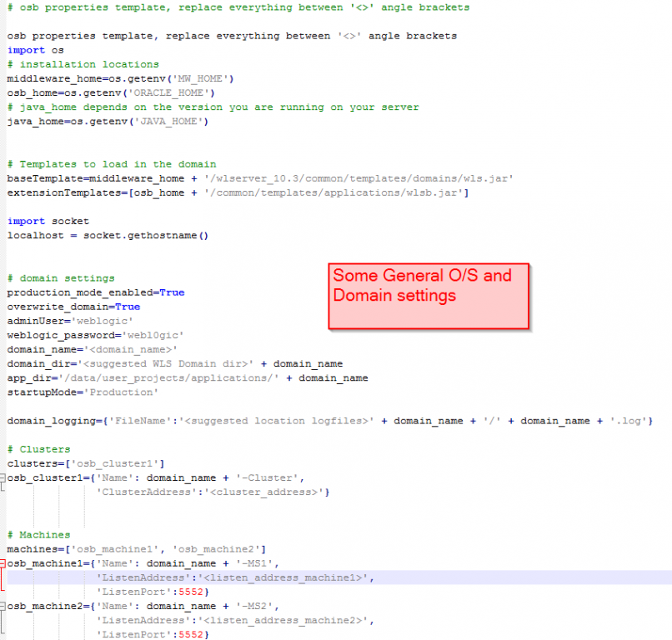Click the 'ClusterAddress':'<cluster_address>' line
Screen dimensions: 672x640
(x=213, y=492)
